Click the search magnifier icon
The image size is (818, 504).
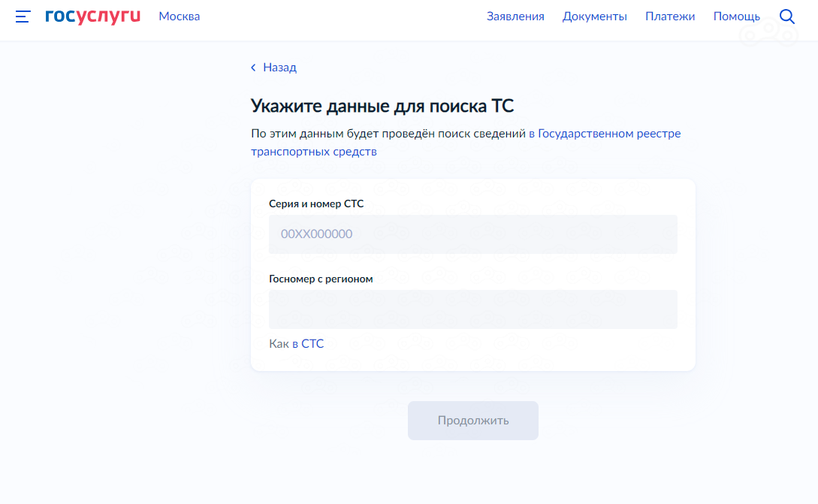click(x=786, y=16)
